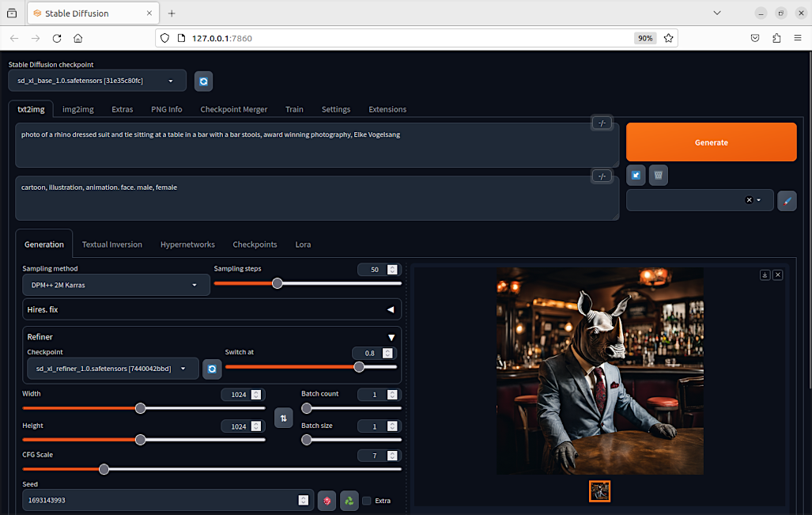Collapse the Refiner section
Viewport: 812px width, 515px height.
pos(391,337)
